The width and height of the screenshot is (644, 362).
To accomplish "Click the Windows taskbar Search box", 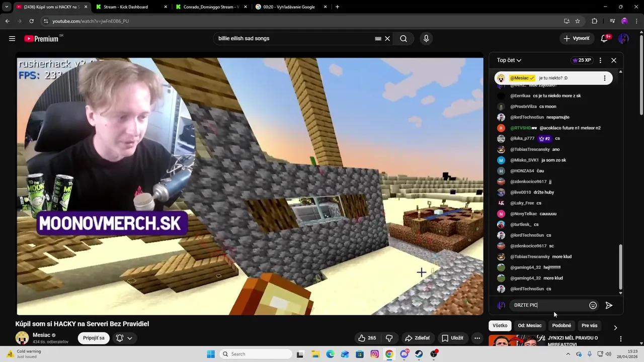I will click(255, 354).
